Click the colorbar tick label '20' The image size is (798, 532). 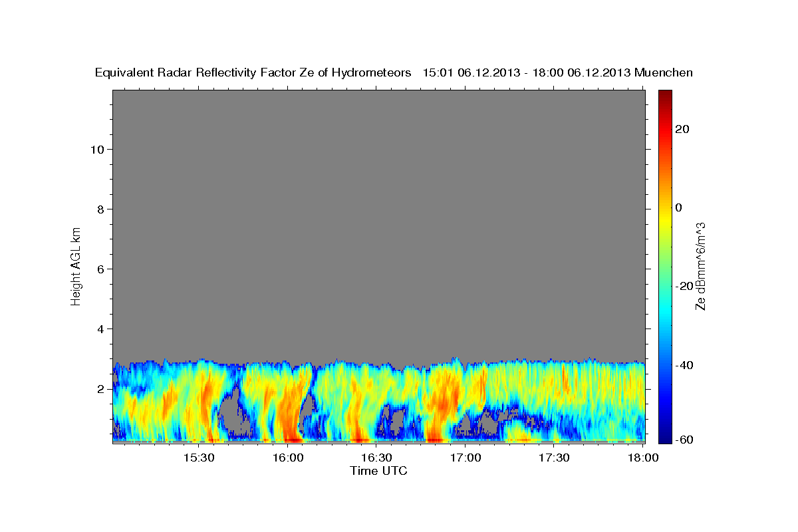[x=682, y=129]
